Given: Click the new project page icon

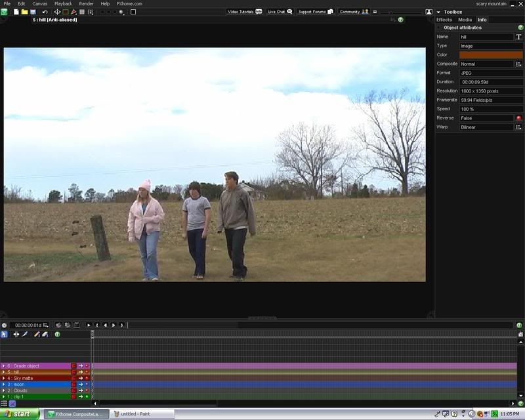Looking at the screenshot, I should [16, 12].
